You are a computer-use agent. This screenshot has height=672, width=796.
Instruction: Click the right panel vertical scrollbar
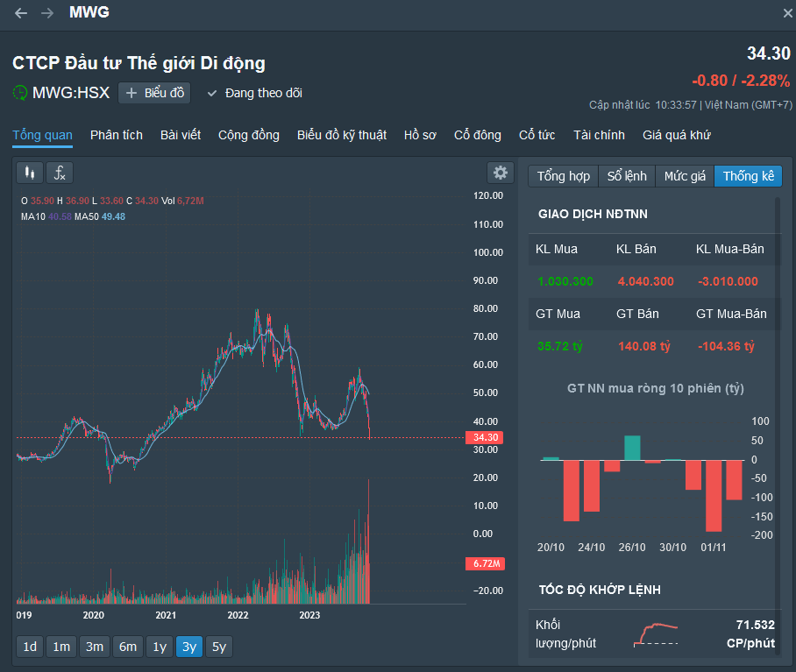(x=778, y=426)
